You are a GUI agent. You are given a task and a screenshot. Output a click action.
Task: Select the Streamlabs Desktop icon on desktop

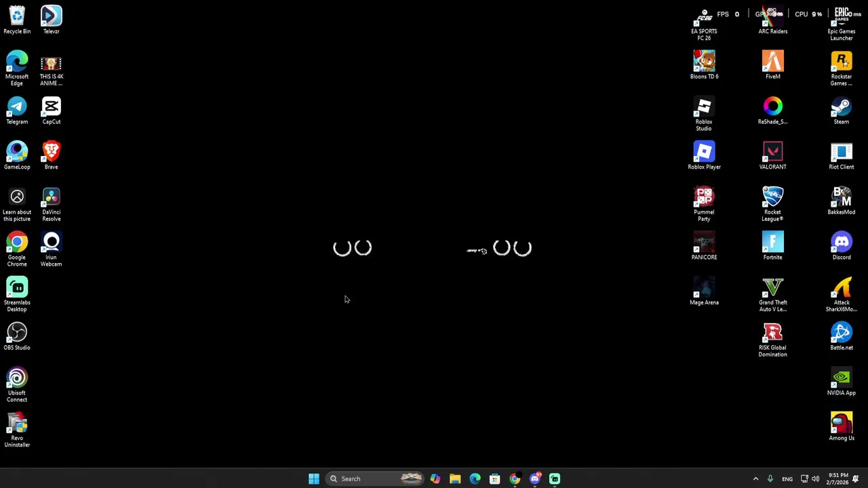[17, 295]
